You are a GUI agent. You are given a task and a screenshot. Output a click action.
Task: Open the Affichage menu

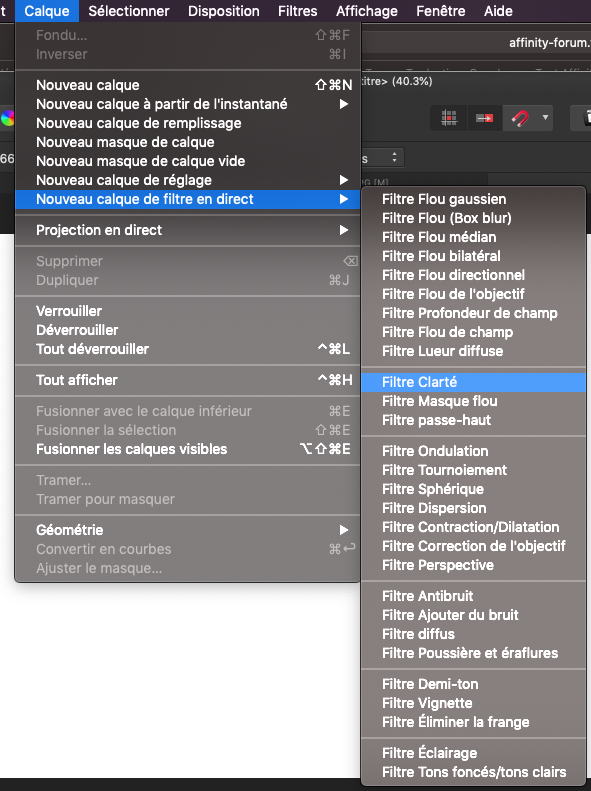[367, 11]
